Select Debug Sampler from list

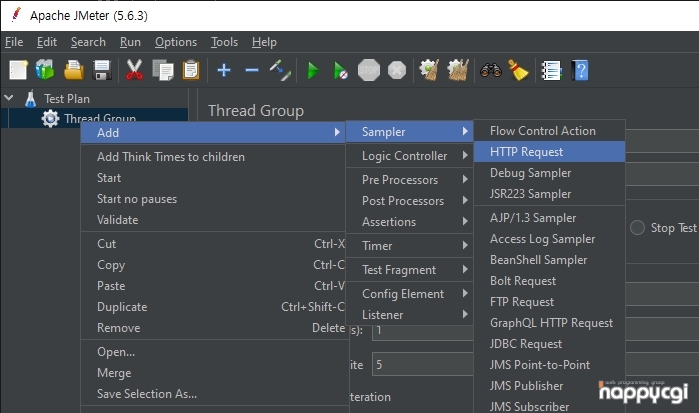[x=550, y=173]
